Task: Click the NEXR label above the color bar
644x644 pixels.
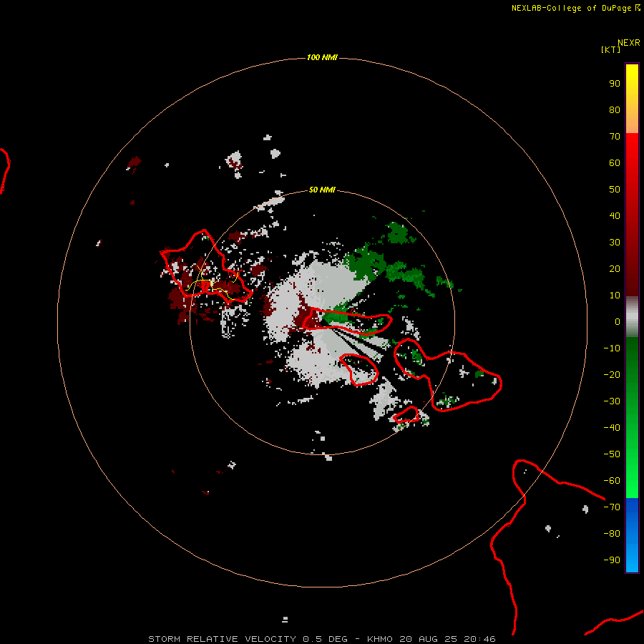Action: (x=629, y=43)
